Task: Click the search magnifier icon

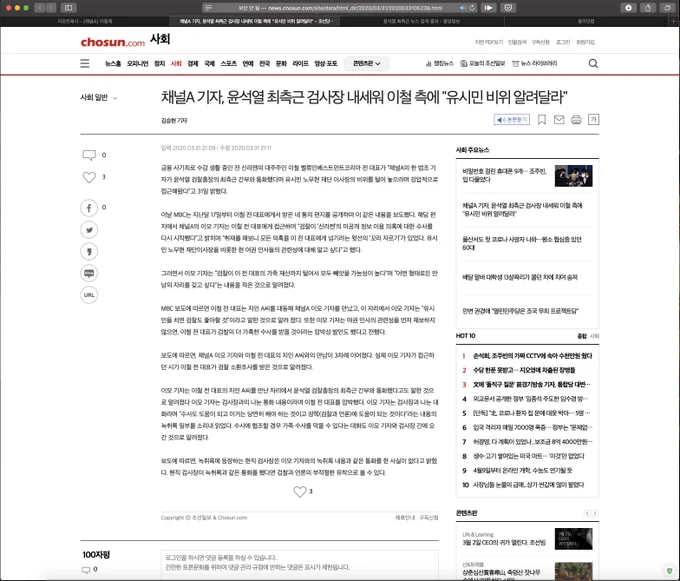Action: click(x=593, y=64)
